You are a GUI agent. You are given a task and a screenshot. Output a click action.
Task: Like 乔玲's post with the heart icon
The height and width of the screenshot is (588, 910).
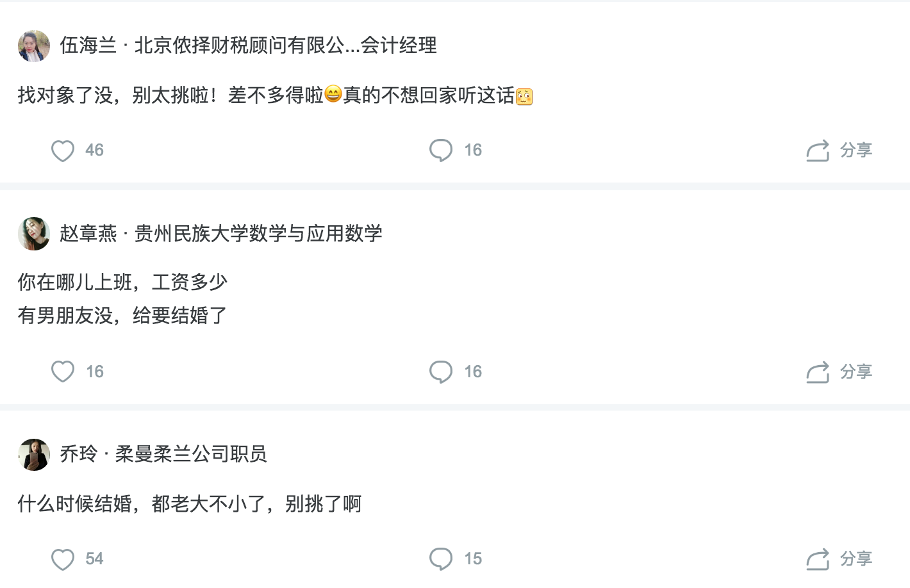63,559
